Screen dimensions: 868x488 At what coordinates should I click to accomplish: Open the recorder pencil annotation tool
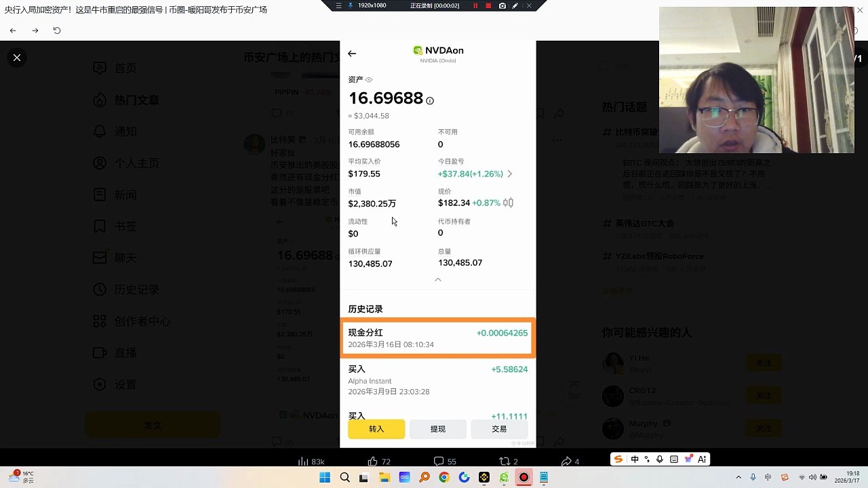[515, 5]
